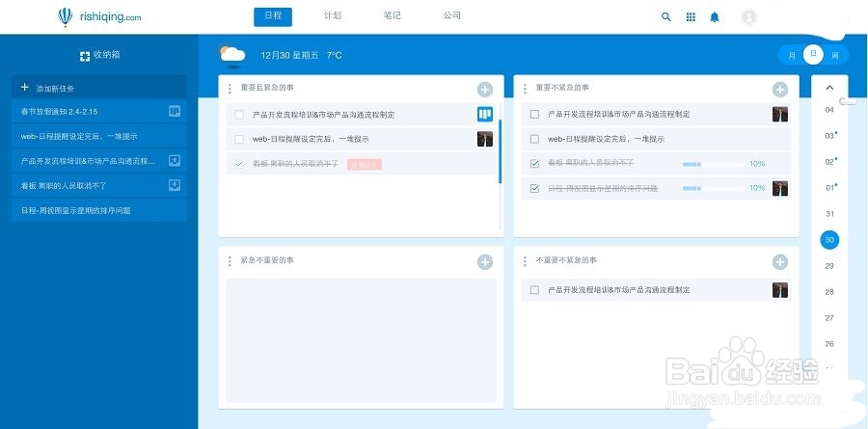Select day view 日 toggle
868x429 pixels.
pos(813,54)
